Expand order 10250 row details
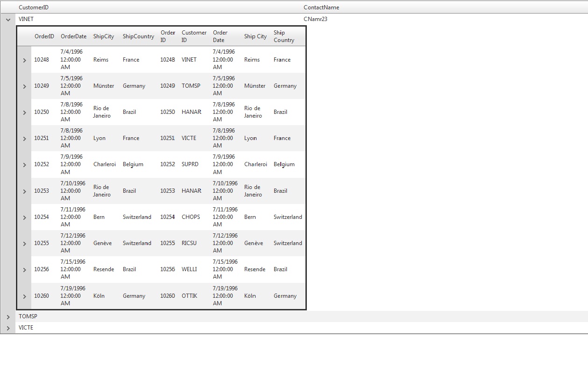This screenshot has width=588, height=379. (24, 112)
